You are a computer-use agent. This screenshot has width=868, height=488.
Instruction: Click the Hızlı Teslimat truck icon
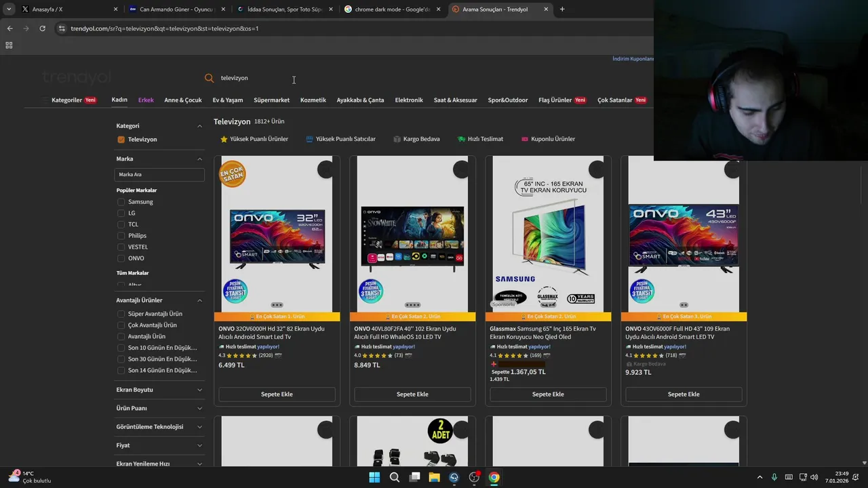click(461, 139)
